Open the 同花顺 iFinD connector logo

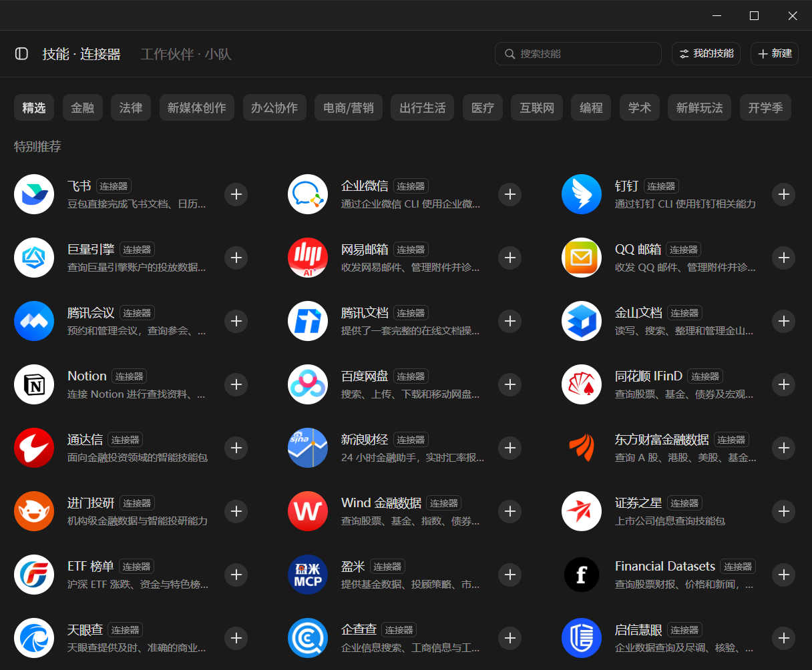point(582,384)
